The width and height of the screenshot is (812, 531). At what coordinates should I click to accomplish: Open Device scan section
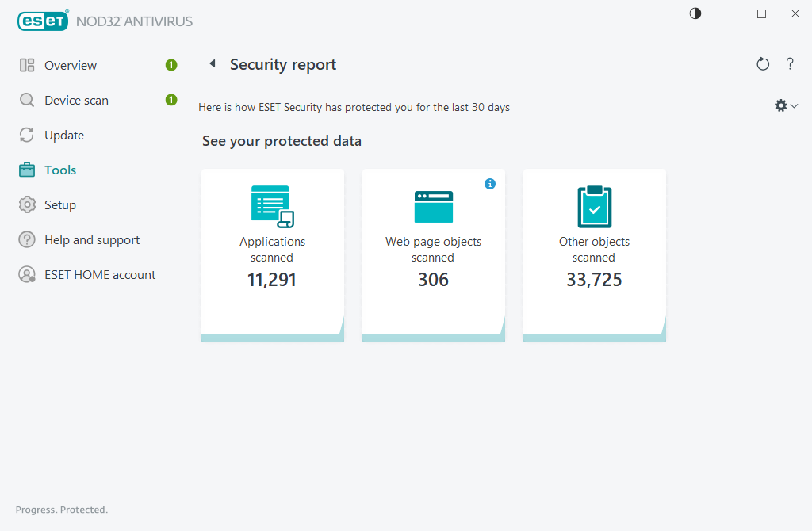(x=77, y=101)
